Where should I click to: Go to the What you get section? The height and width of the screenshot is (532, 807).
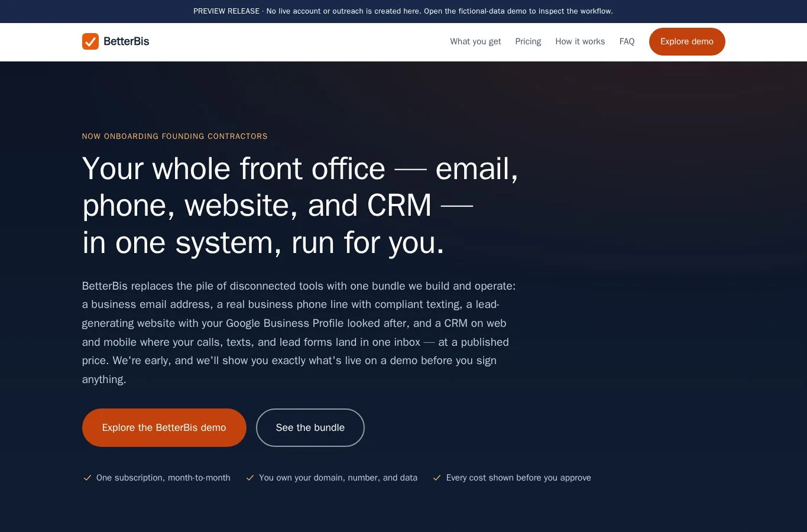pos(475,41)
